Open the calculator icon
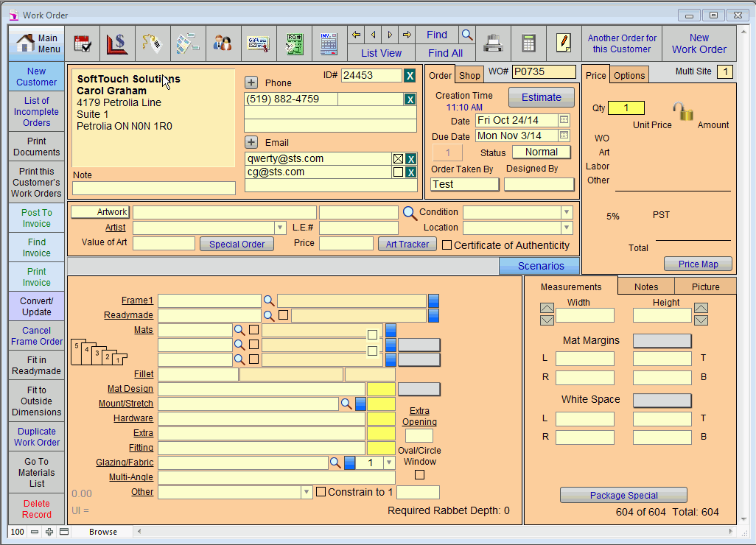This screenshot has width=756, height=545. 528,43
